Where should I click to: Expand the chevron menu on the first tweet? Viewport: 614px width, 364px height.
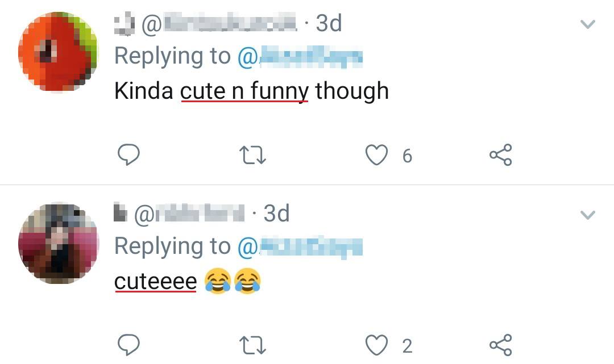587,24
